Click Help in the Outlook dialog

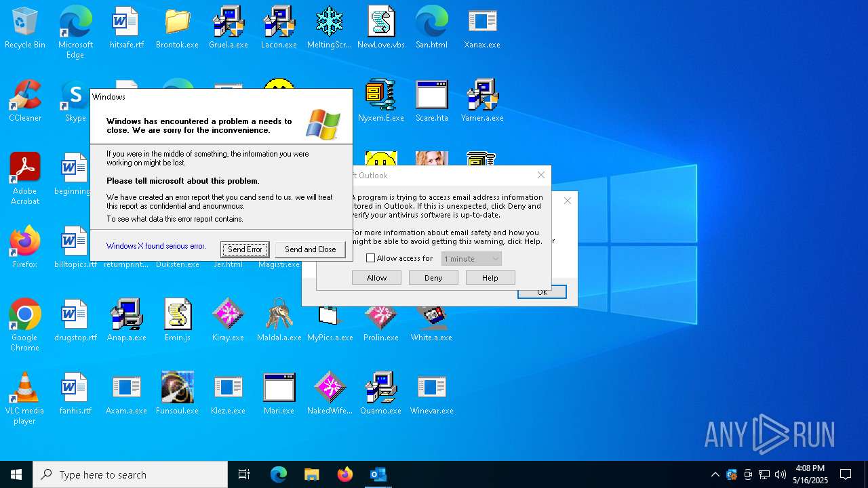click(x=490, y=278)
